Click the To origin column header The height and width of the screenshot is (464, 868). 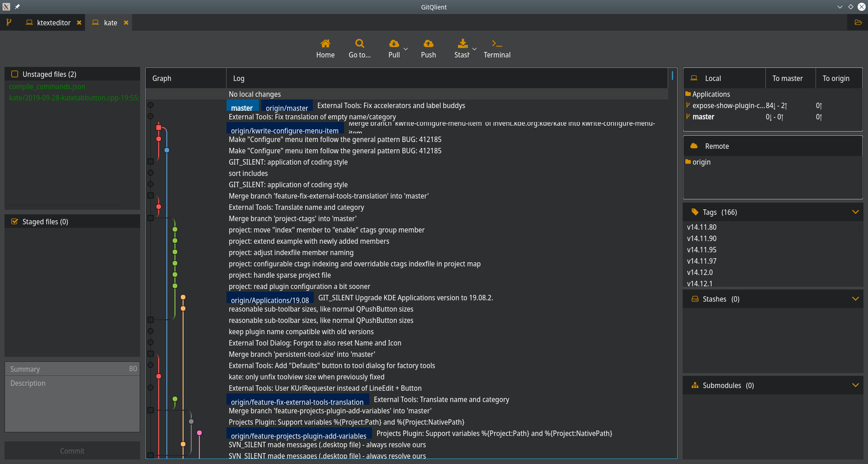click(839, 78)
